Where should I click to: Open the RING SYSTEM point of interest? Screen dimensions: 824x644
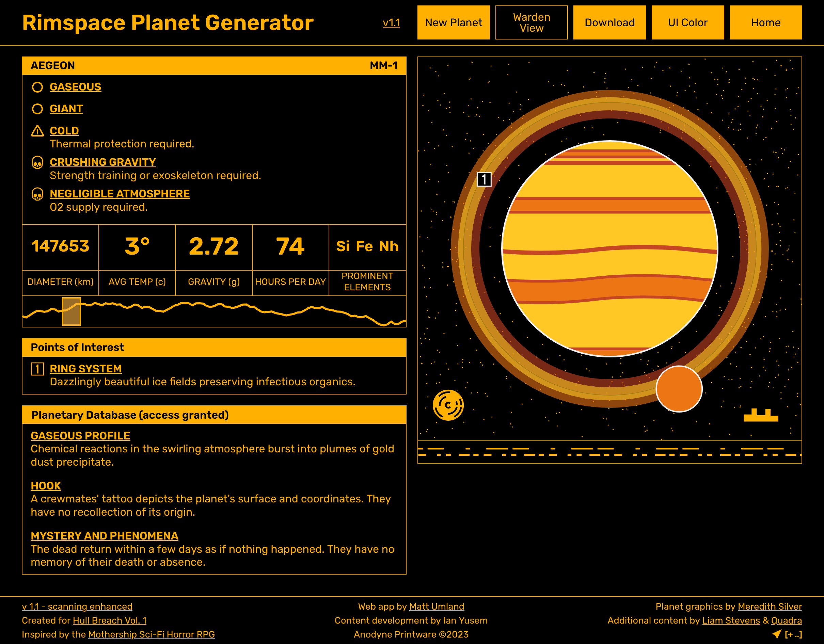[86, 369]
